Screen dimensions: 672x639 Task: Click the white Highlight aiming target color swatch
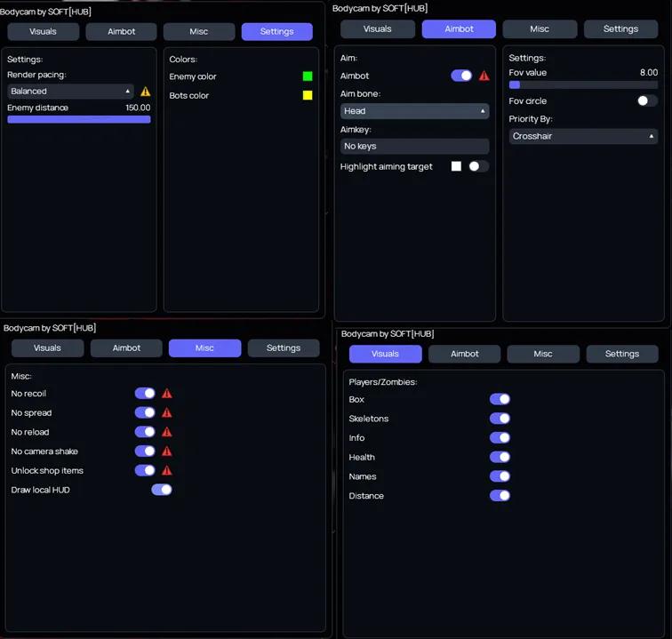click(456, 166)
